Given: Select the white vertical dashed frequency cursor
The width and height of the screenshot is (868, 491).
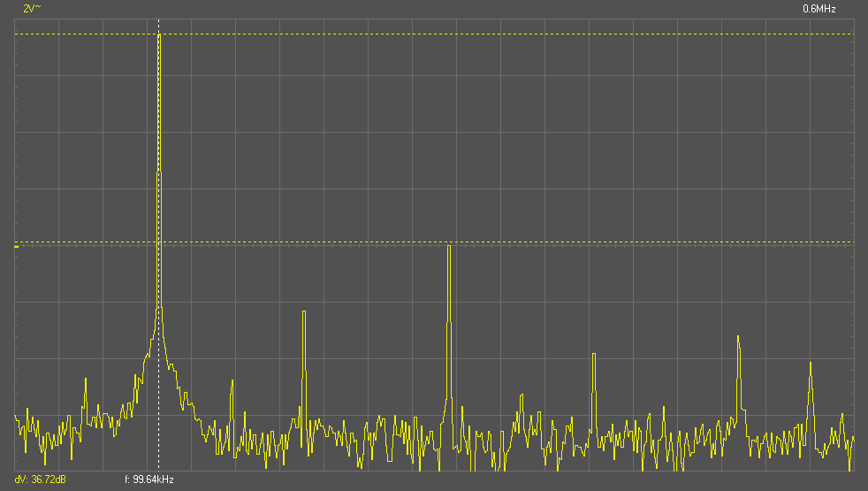Looking at the screenshot, I should 159,265.
